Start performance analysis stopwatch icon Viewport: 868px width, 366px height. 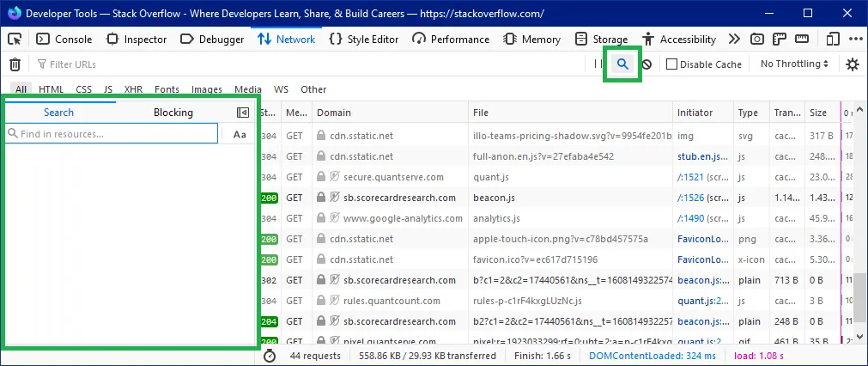(x=270, y=356)
